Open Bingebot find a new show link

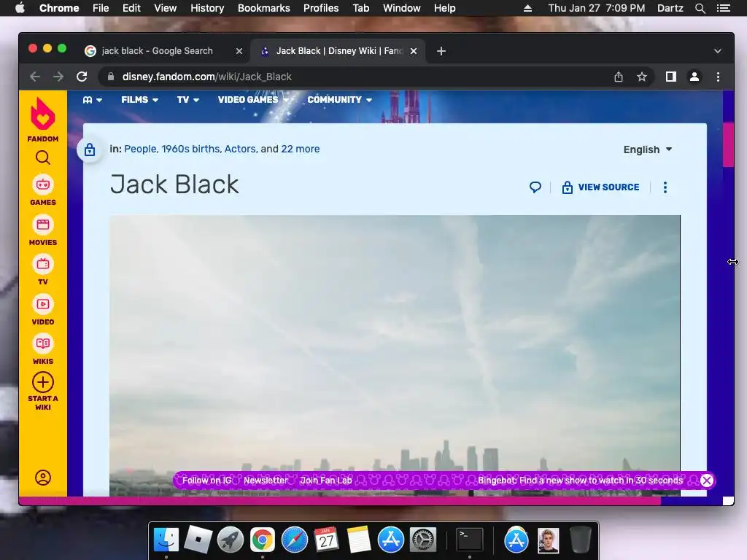[580, 481]
